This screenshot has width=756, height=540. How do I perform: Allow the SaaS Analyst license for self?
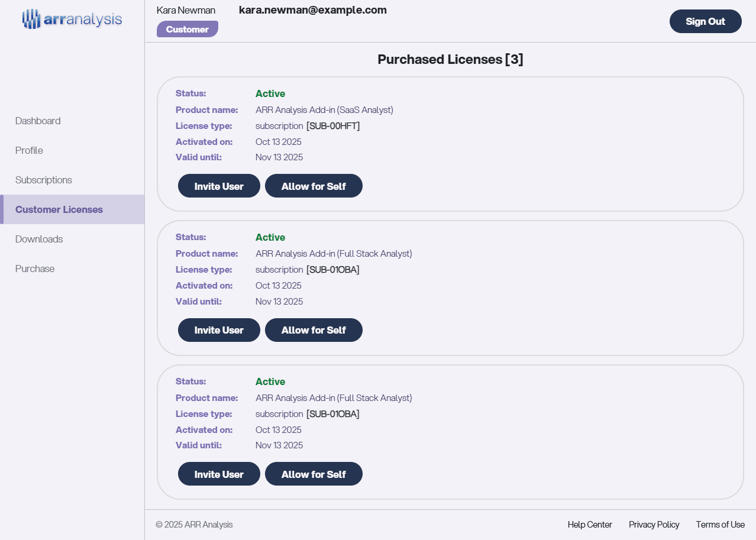[314, 186]
